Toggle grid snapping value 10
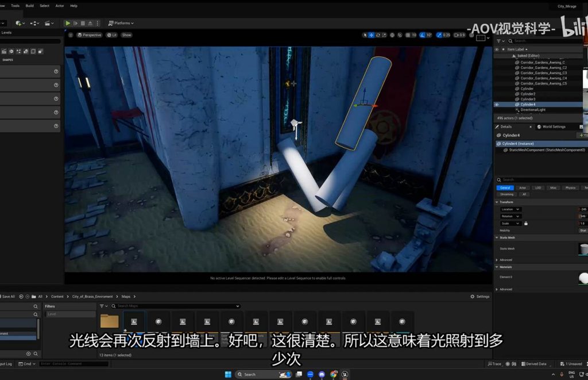The width and height of the screenshot is (588, 380). (x=411, y=35)
